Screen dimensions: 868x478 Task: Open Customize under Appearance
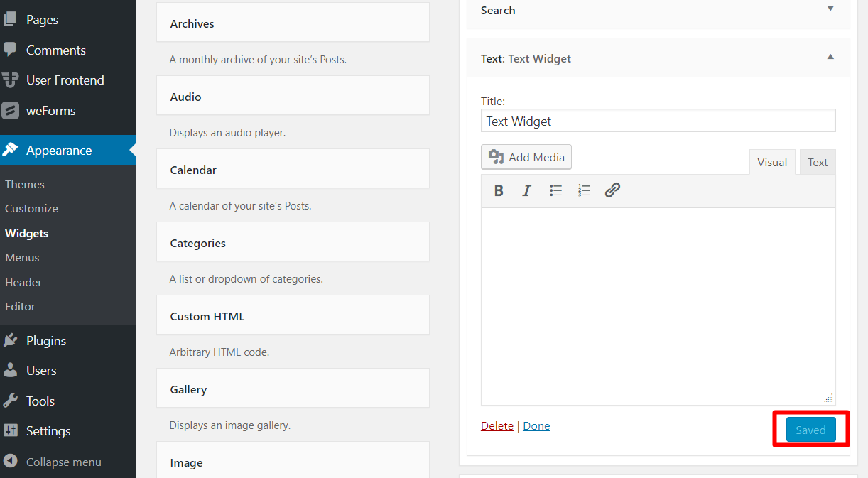point(31,208)
